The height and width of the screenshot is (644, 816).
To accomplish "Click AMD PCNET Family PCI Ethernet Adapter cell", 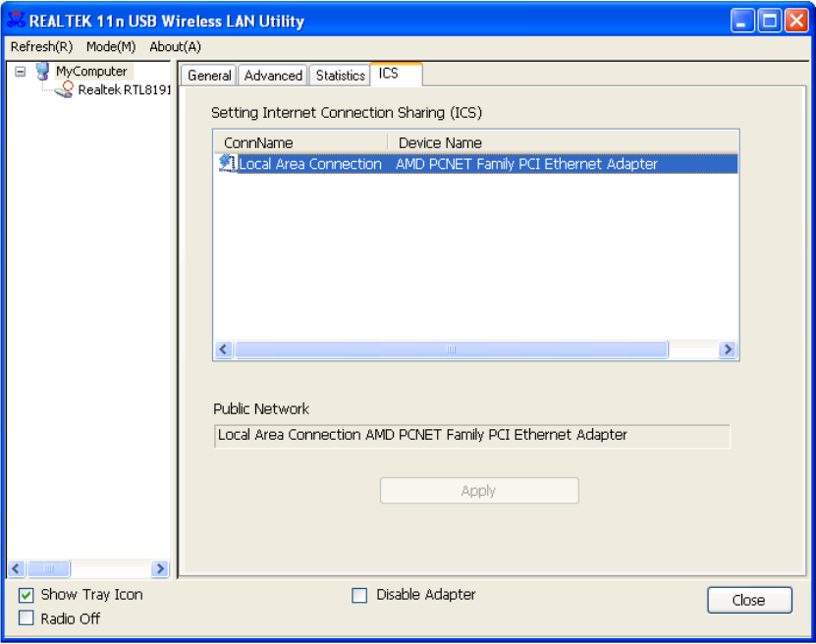I will [x=526, y=164].
